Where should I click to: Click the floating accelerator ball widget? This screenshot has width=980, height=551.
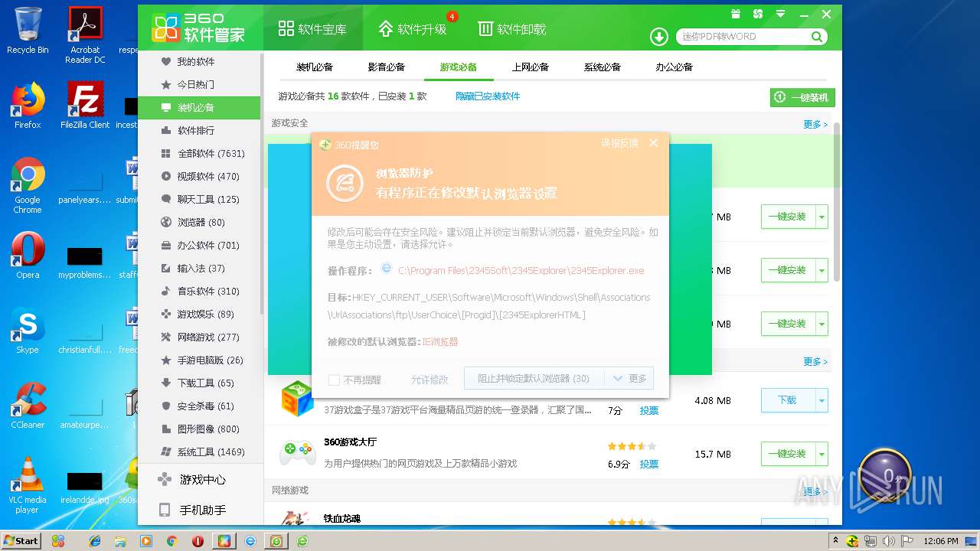click(x=884, y=475)
